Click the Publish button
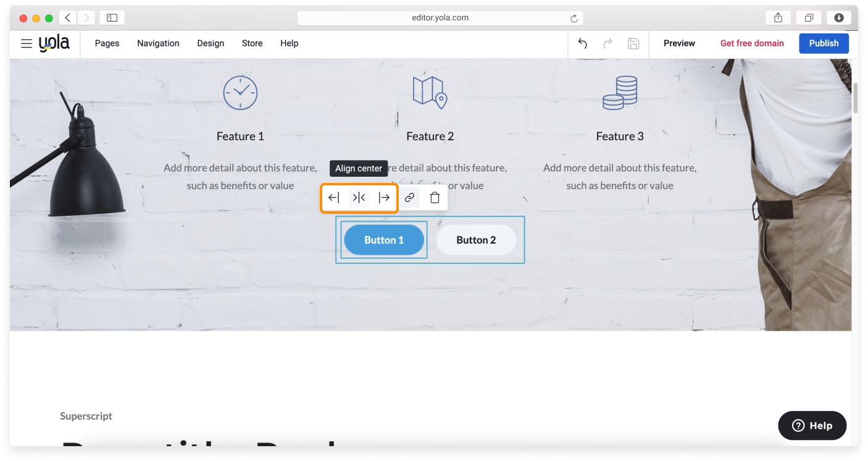868x461 pixels. pos(824,43)
